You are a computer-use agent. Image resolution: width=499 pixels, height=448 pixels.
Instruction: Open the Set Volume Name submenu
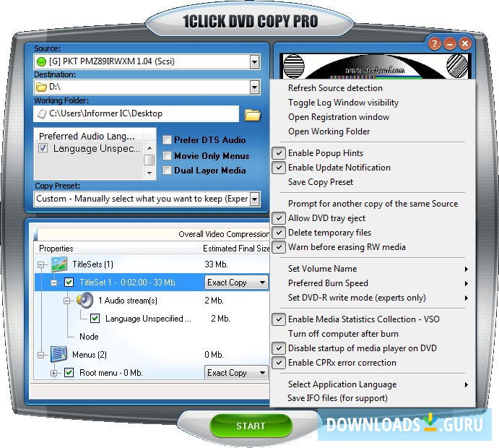pos(373,269)
